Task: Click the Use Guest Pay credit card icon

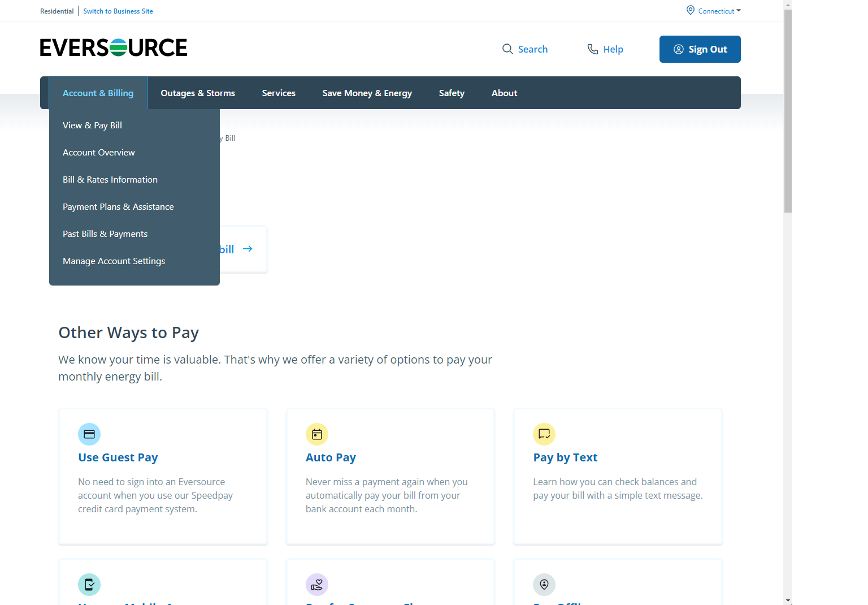Action: (x=89, y=434)
